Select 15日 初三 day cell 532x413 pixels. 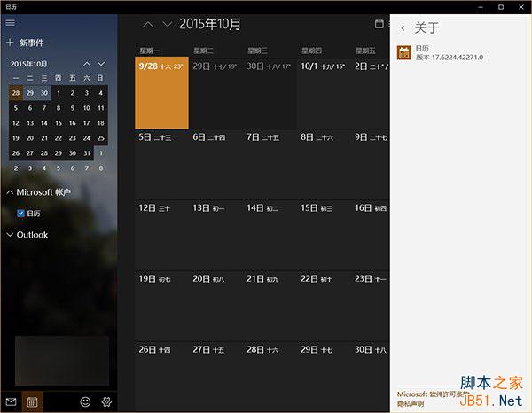coord(324,236)
